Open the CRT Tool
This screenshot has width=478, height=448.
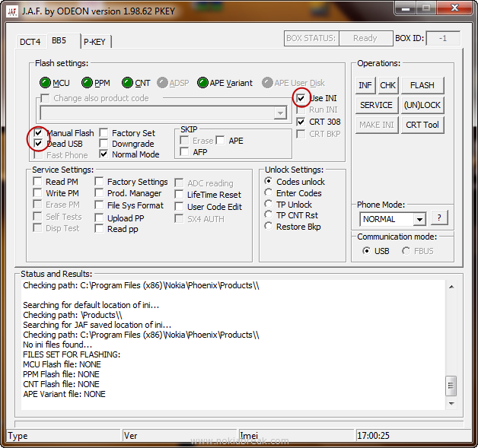click(x=422, y=125)
